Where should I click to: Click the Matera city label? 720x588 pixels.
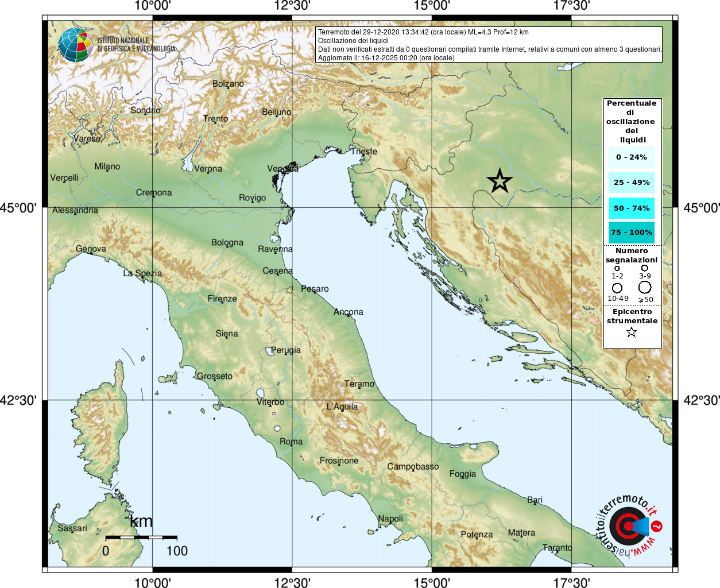[521, 533]
